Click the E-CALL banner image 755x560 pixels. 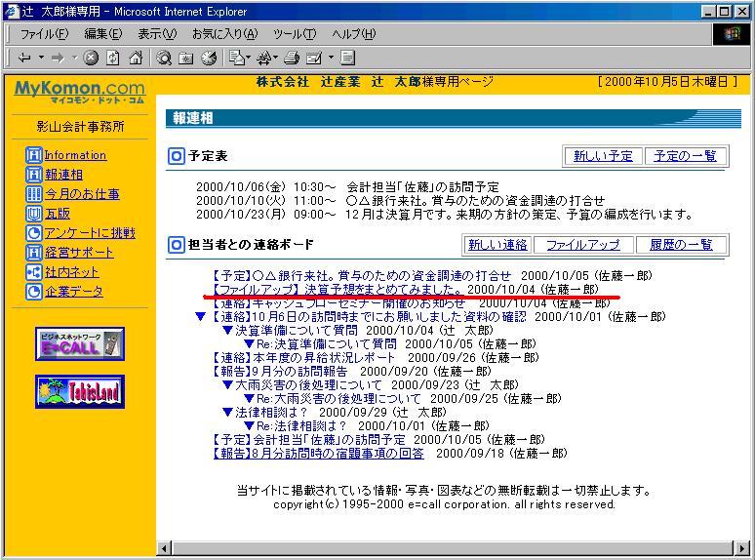coord(80,343)
